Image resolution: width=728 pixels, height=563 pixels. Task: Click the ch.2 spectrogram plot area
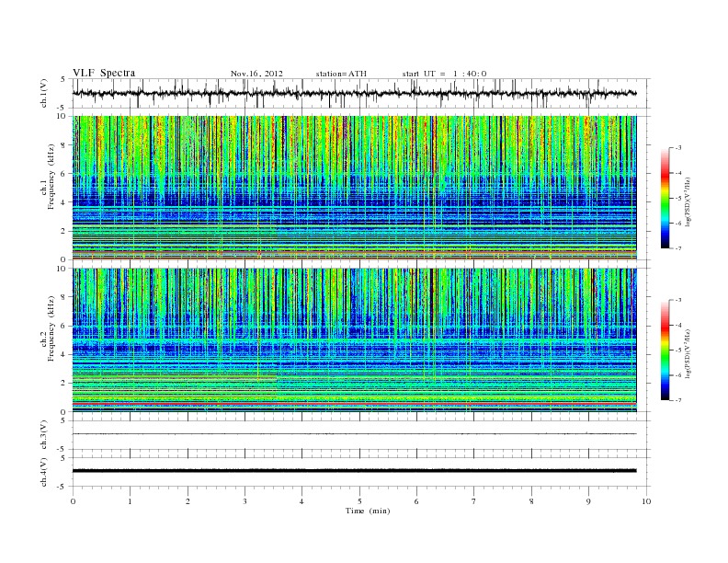(x=355, y=340)
